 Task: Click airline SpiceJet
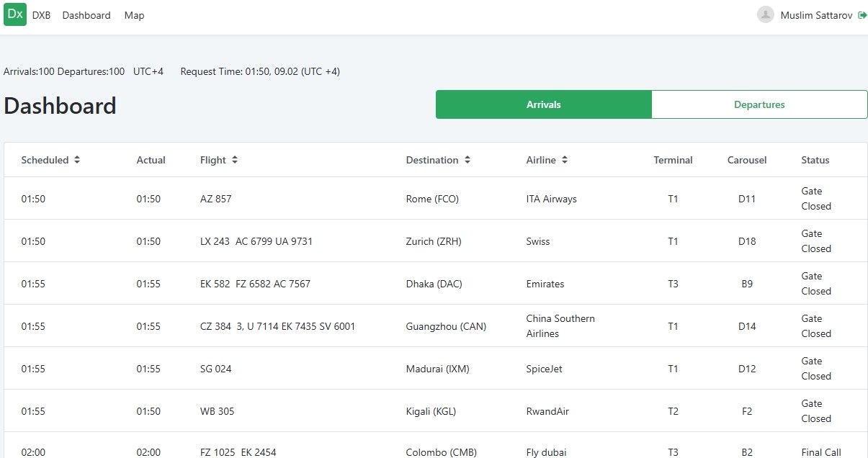coord(545,369)
